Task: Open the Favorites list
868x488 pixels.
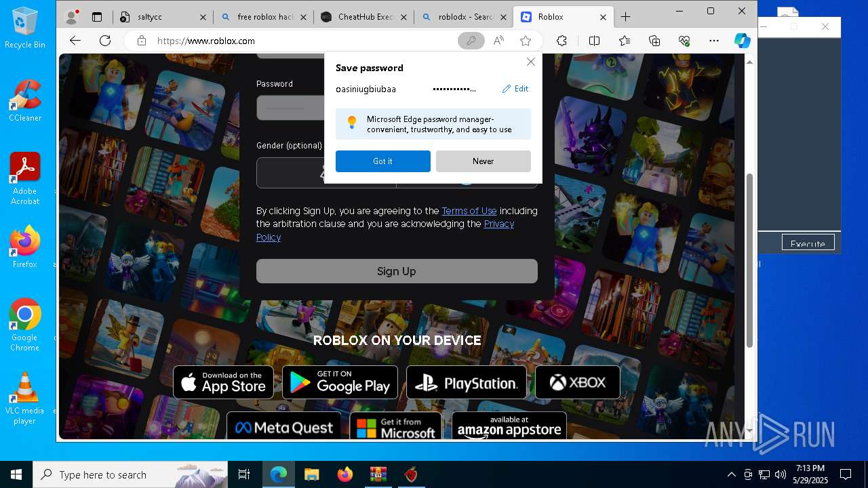Action: coord(625,41)
